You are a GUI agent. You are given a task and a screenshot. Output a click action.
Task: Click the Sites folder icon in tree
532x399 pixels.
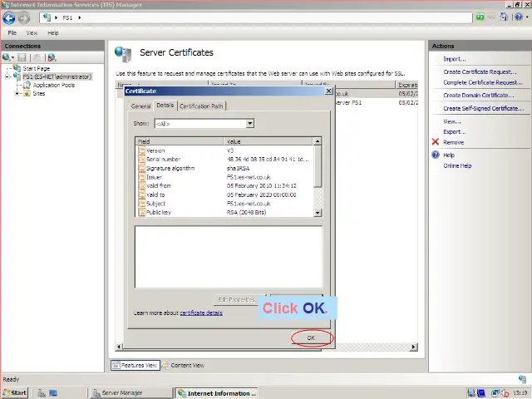(x=27, y=93)
